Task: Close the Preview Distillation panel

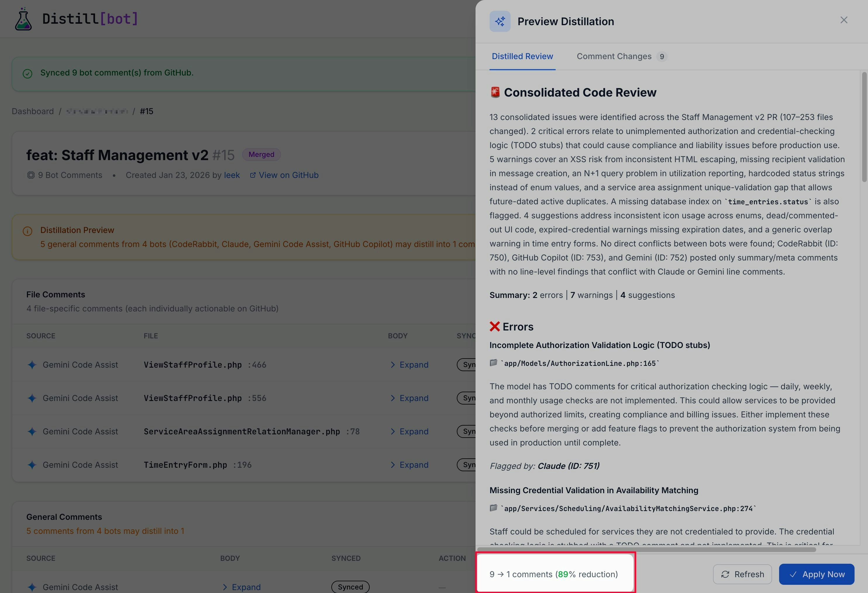Action: point(844,20)
